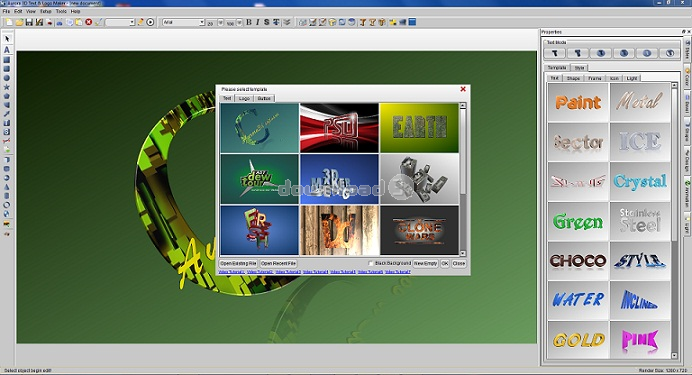The image size is (692, 375).
Task: Switch to the Logo tab in template dialog
Action: click(244, 98)
